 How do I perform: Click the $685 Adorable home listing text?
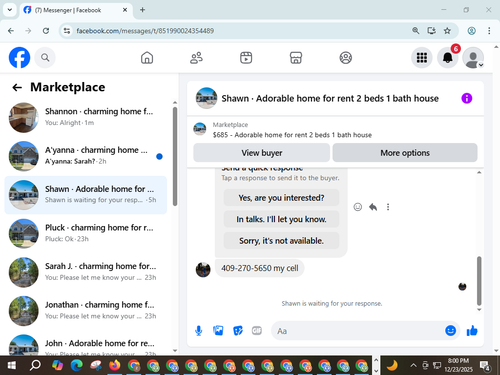pos(292,135)
